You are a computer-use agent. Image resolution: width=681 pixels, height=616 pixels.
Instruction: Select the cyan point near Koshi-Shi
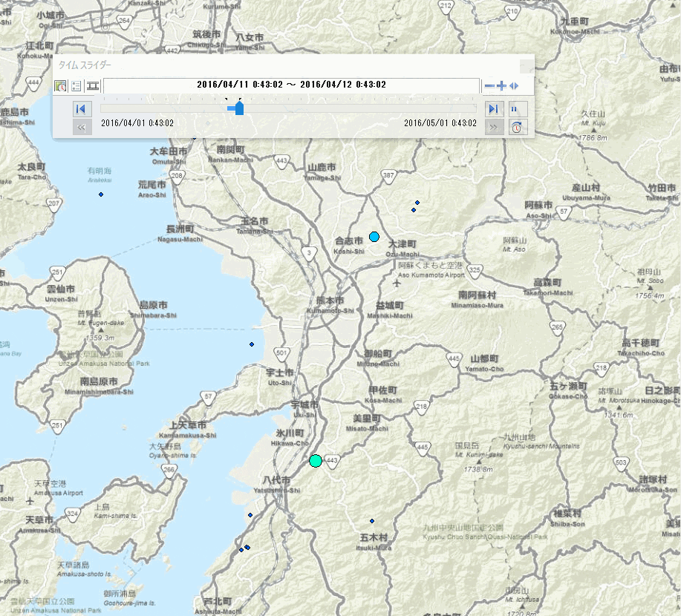click(374, 237)
